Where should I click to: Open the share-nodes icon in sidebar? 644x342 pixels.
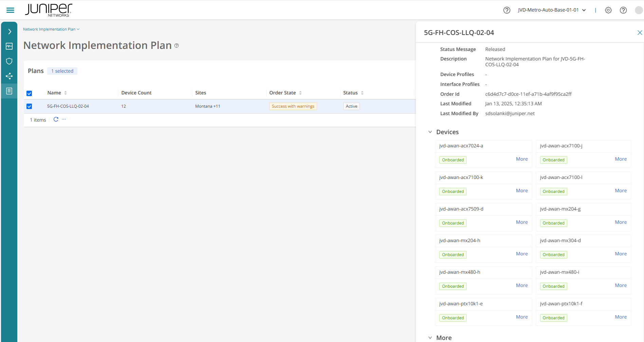coord(9,76)
